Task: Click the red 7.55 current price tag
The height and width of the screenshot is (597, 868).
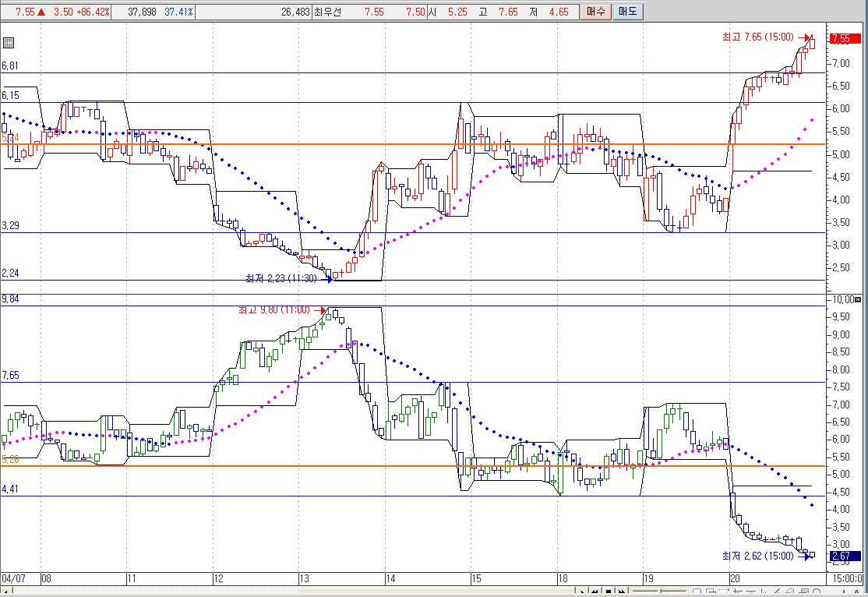Action: click(841, 39)
